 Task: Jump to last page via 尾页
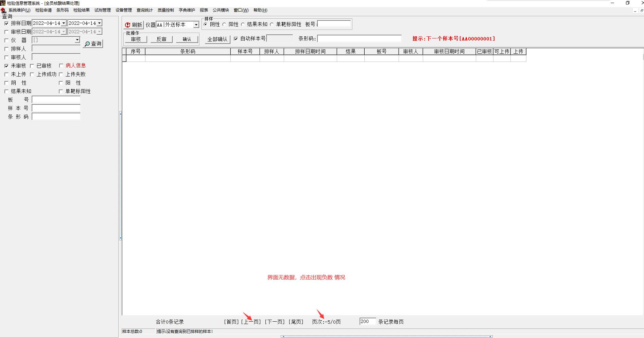coord(296,322)
